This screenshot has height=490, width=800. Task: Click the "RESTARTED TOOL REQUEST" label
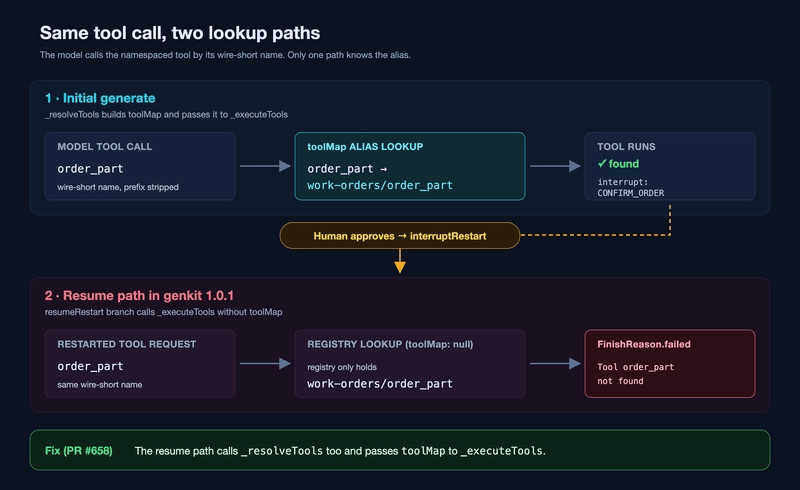[127, 344]
